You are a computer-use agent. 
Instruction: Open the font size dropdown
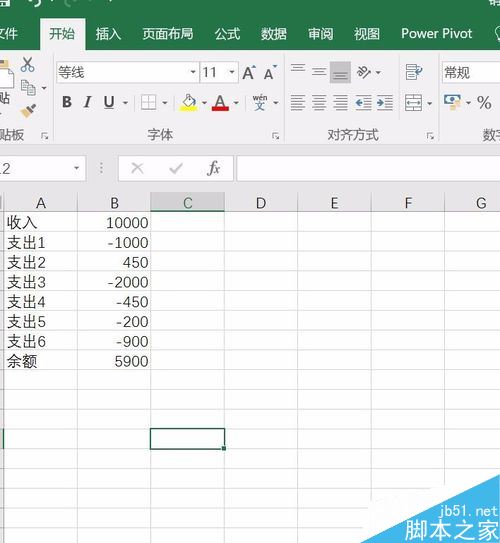click(232, 72)
